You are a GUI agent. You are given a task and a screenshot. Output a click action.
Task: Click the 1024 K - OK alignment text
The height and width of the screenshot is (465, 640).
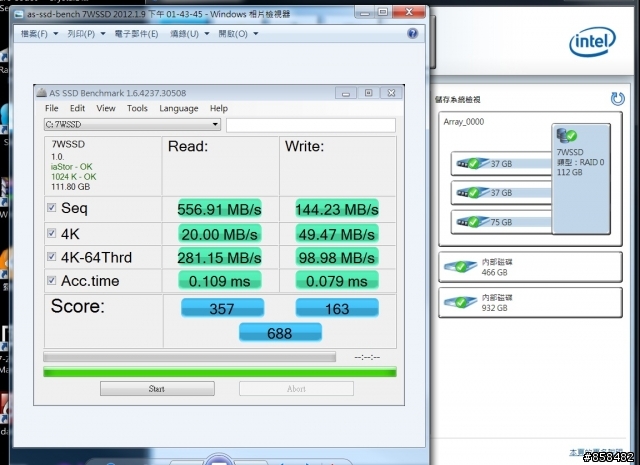tap(73, 177)
